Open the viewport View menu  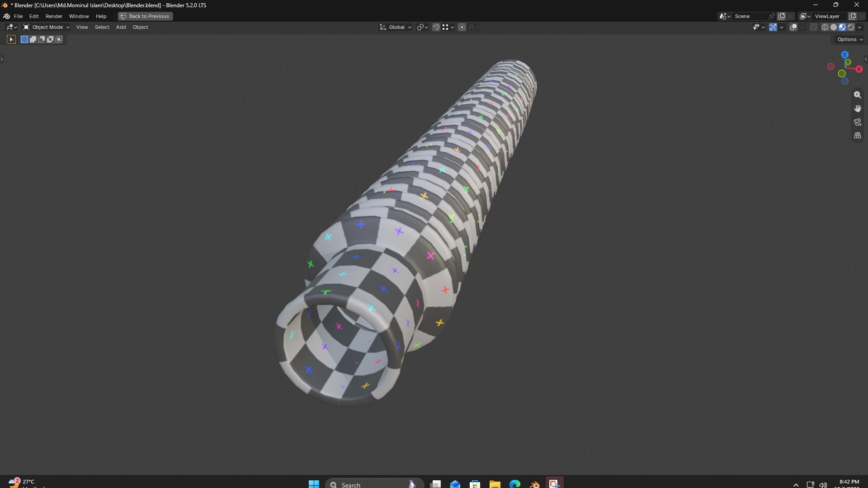(x=82, y=27)
